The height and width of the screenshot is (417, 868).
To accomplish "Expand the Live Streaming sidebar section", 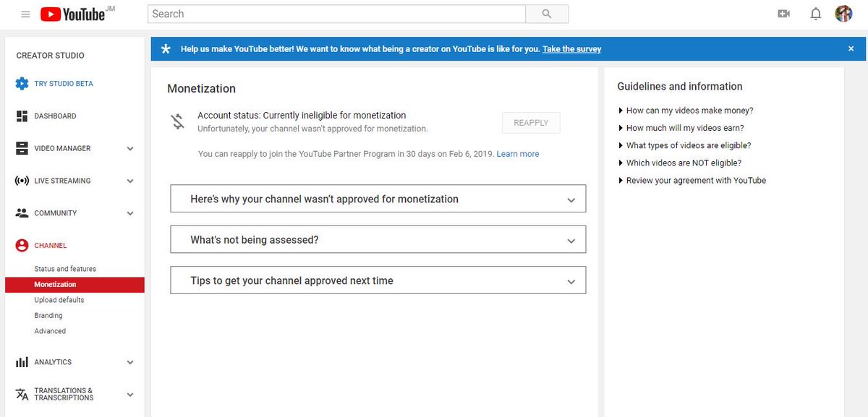I will (x=130, y=181).
